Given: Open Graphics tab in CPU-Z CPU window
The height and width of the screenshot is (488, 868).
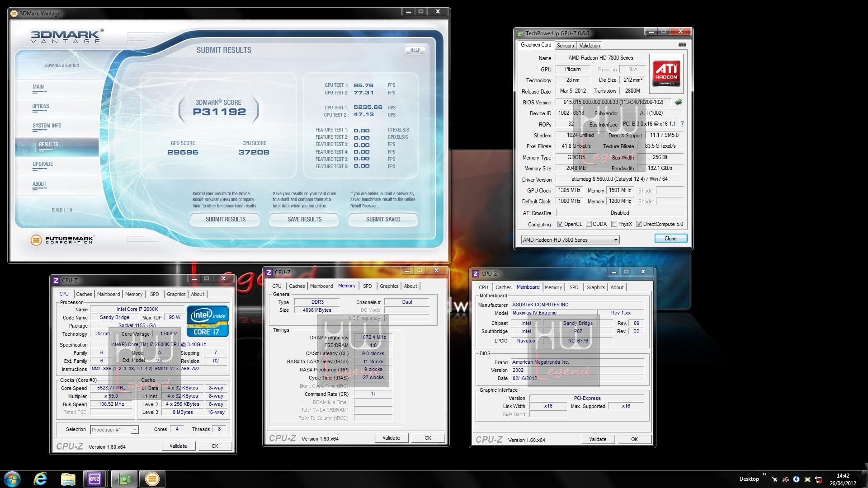Looking at the screenshot, I should coord(176,294).
